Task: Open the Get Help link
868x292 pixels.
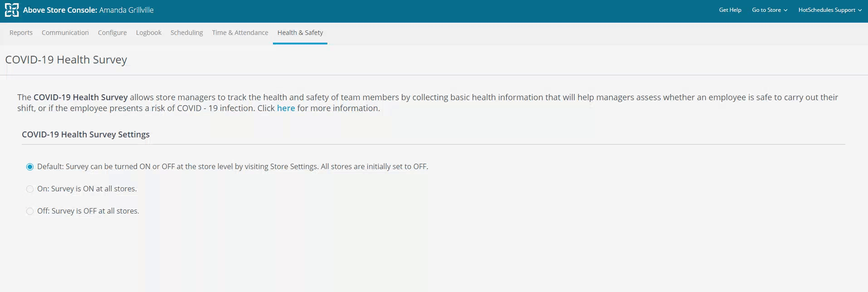Action: [730, 10]
